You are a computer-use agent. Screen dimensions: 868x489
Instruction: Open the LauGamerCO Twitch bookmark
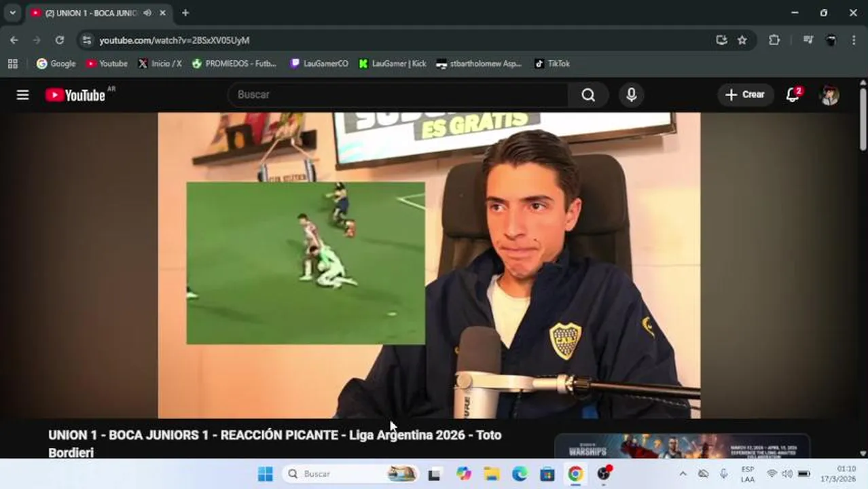(319, 63)
